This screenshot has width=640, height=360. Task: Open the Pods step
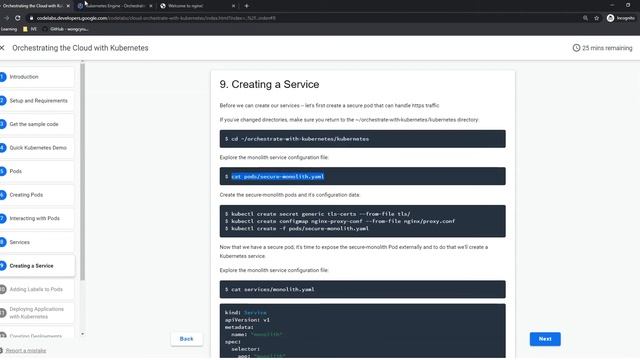pyautogui.click(x=37, y=171)
